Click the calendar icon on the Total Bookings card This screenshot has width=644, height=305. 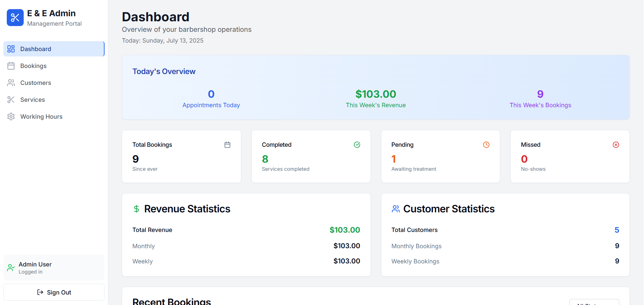(227, 144)
